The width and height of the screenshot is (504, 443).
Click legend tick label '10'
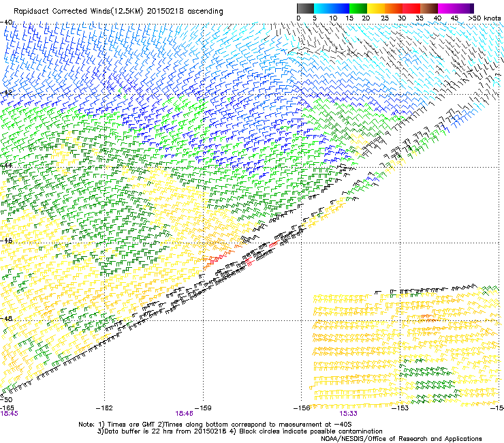333,18
